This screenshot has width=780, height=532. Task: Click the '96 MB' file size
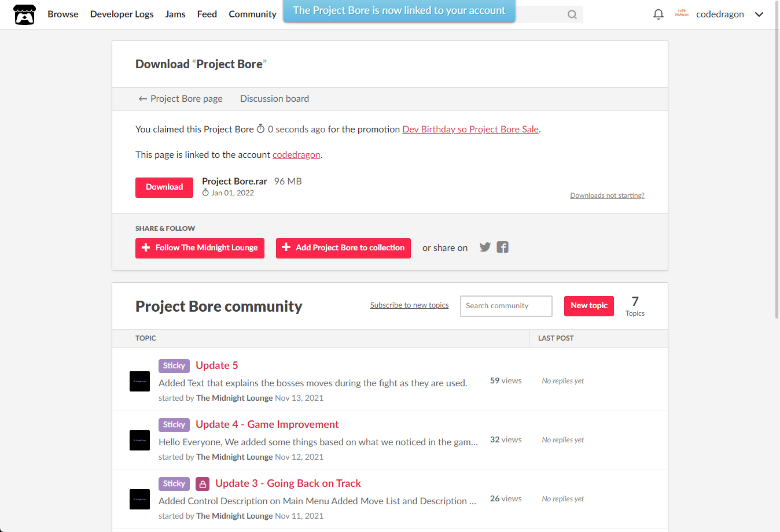click(288, 182)
